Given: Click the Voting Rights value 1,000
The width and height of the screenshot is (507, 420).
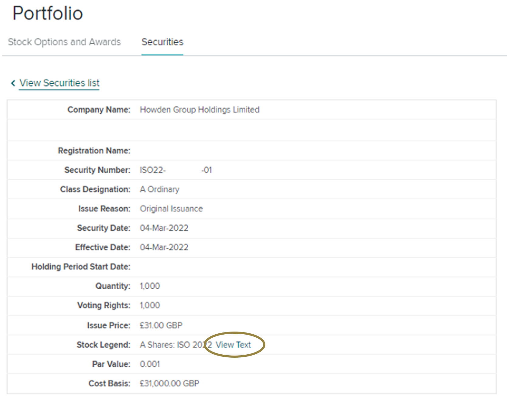Looking at the screenshot, I should pyautogui.click(x=150, y=305).
